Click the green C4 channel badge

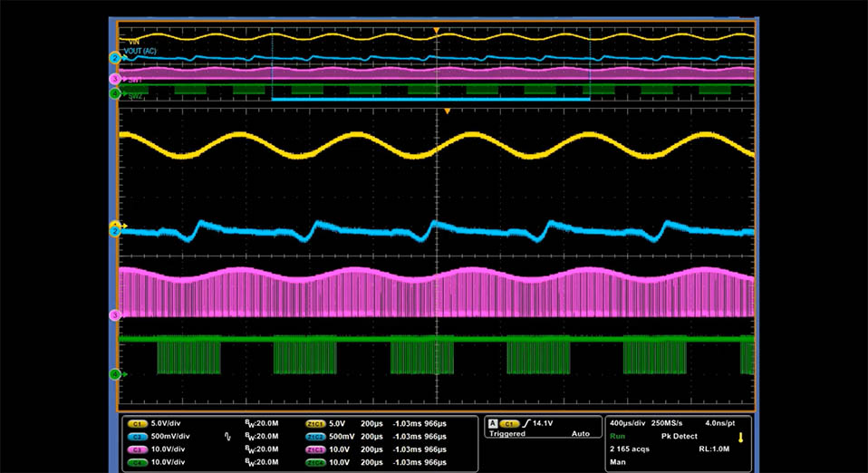(x=138, y=461)
